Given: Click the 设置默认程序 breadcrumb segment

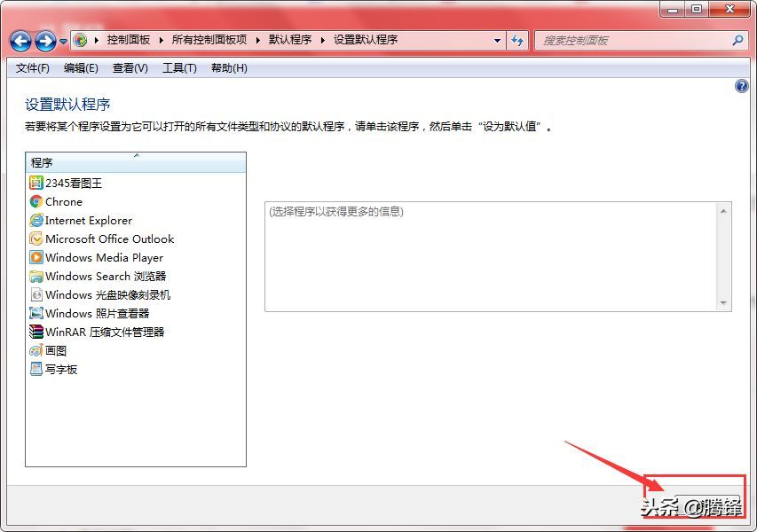Looking at the screenshot, I should pos(366,40).
